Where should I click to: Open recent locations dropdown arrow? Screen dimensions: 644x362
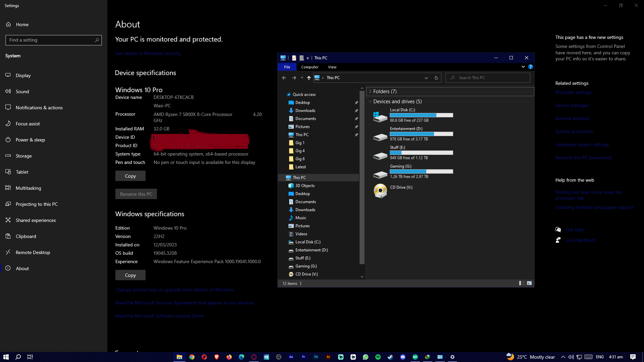[302, 78]
